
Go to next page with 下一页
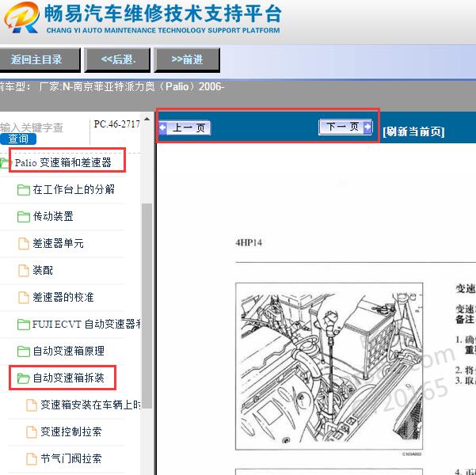(x=345, y=127)
